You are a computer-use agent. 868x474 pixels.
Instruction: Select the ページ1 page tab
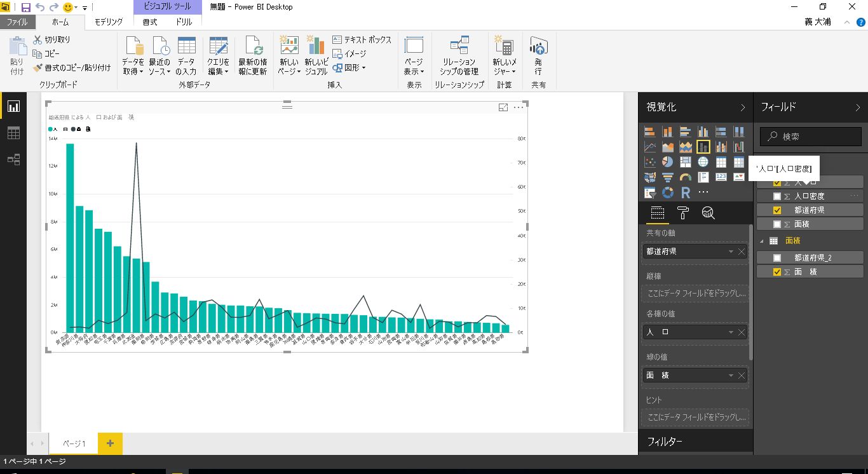74,444
